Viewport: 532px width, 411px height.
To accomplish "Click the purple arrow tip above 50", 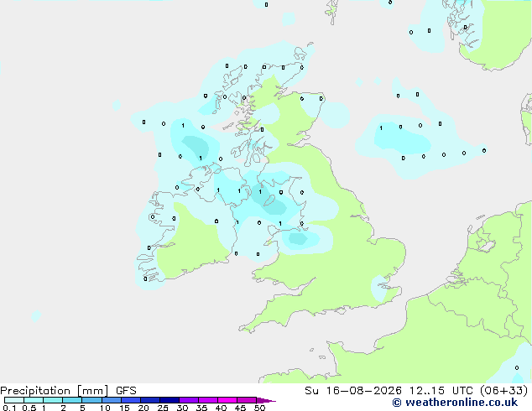I will coord(266,400).
